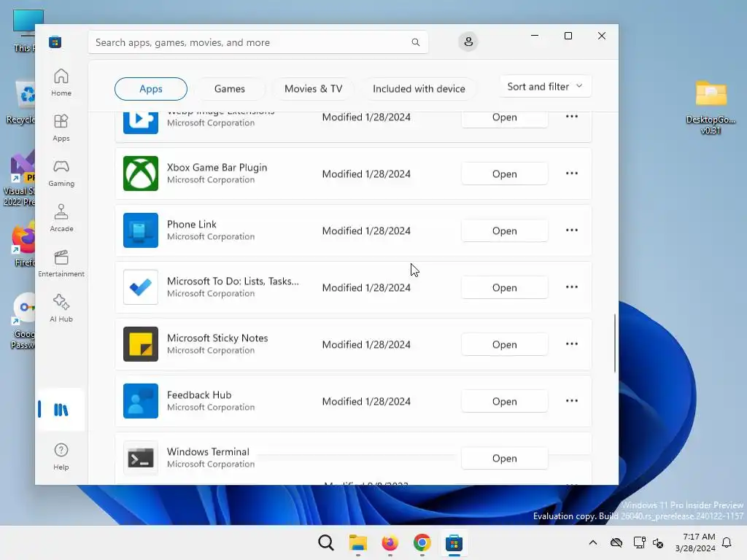Open more options for Feedback Hub
747x560 pixels.
point(572,401)
